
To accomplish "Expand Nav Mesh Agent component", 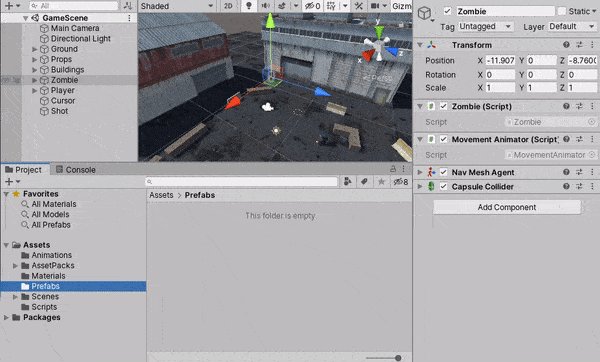I will [x=420, y=172].
